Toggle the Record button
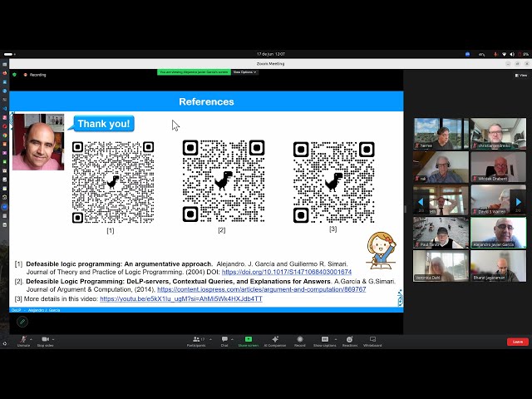Image resolution: width=532 pixels, height=399 pixels. (299, 340)
